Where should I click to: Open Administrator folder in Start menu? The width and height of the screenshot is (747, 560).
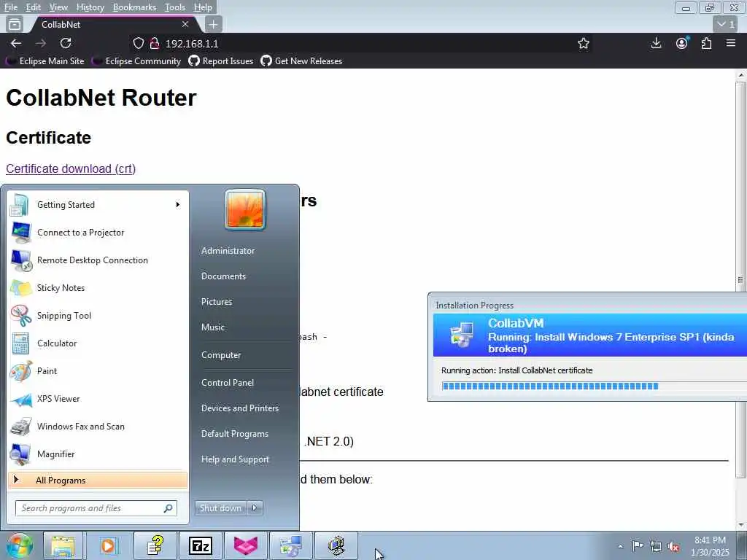click(228, 251)
